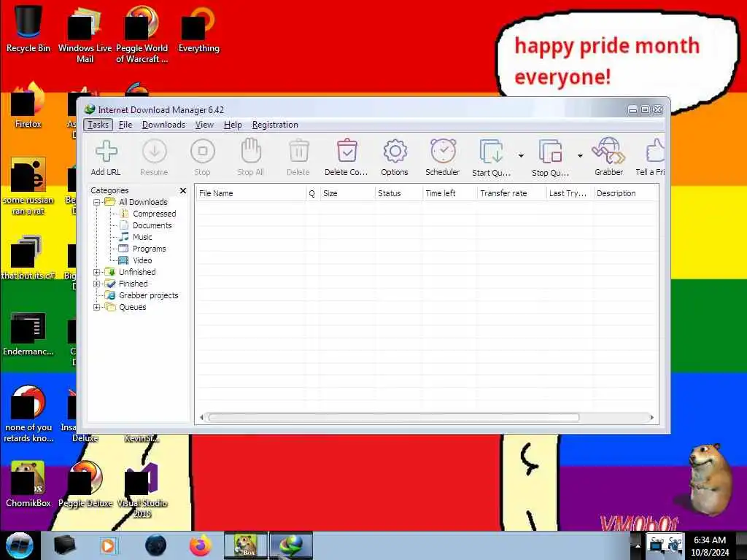
Task: Open the File menu
Action: tap(125, 125)
